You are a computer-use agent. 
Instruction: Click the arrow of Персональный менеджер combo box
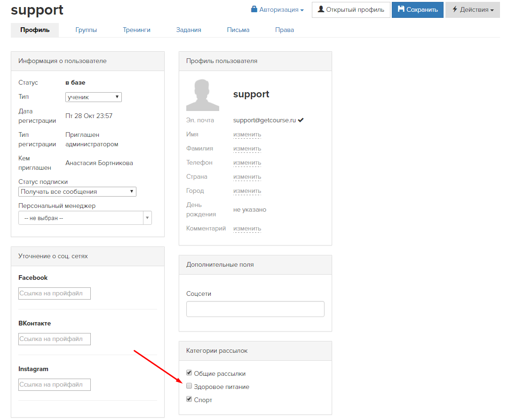[147, 218]
